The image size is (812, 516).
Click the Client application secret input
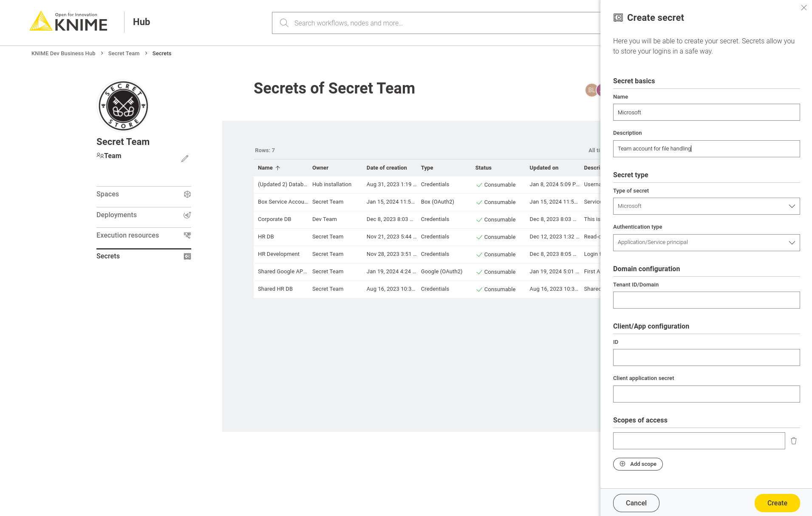(706, 394)
